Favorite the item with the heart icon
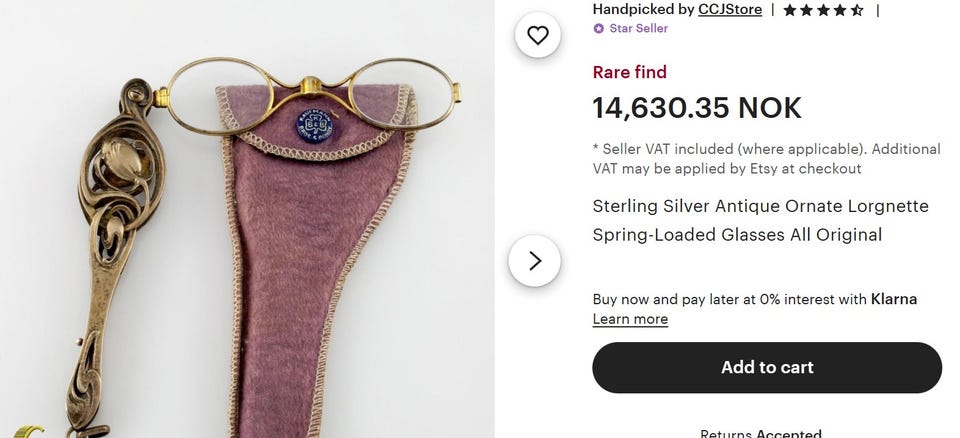Image resolution: width=960 pixels, height=438 pixels. click(x=538, y=36)
